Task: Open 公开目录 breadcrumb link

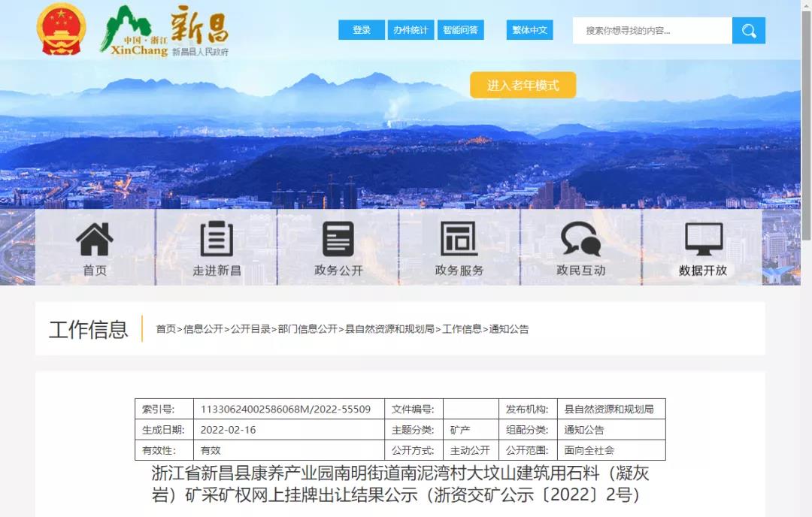Action: 250,329
